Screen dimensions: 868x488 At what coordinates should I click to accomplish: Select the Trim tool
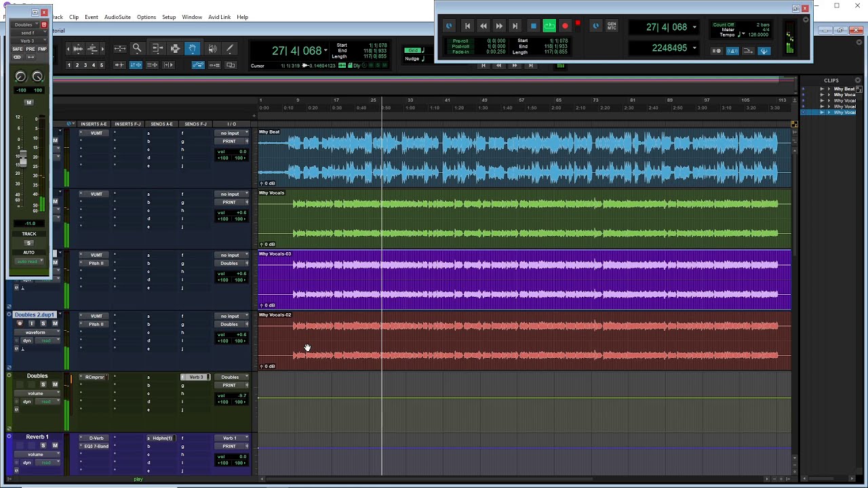(157, 48)
